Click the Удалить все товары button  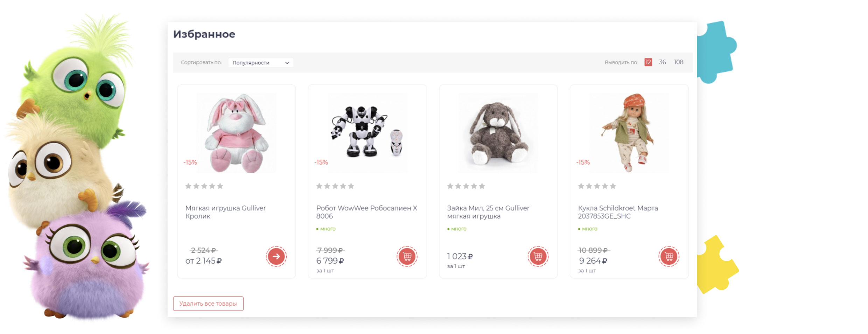(x=208, y=304)
